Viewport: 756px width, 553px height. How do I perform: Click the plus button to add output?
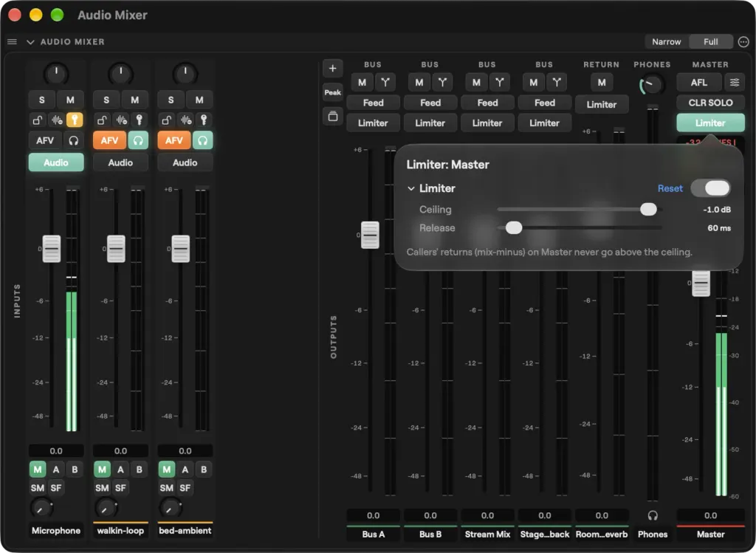(x=333, y=69)
